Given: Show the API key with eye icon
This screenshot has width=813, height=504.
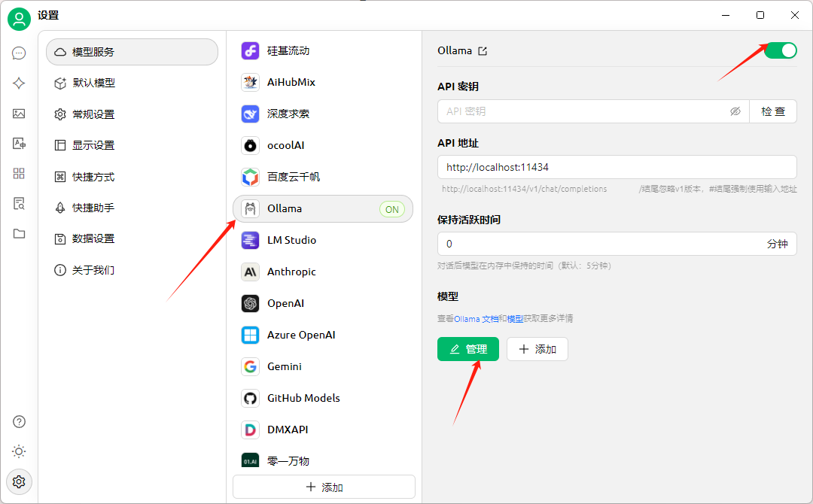Looking at the screenshot, I should 735,111.
